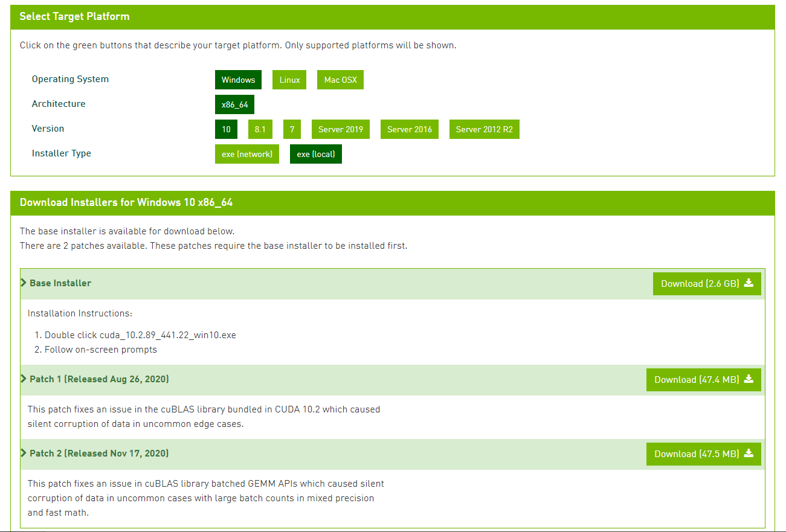Select Windows version 8.1
Screen dimensions: 786x532
(x=260, y=129)
